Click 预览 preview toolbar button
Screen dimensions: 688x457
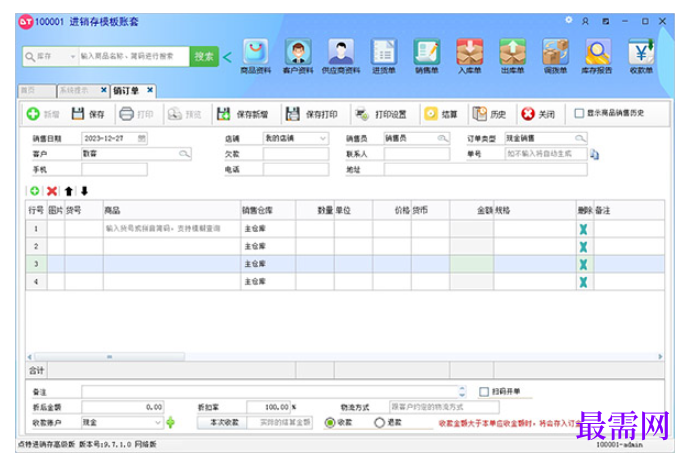[184, 114]
